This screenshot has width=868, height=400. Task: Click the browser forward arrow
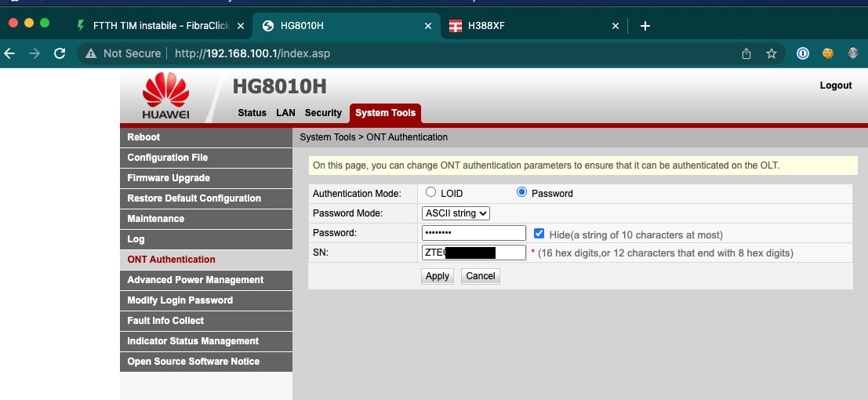(35, 53)
